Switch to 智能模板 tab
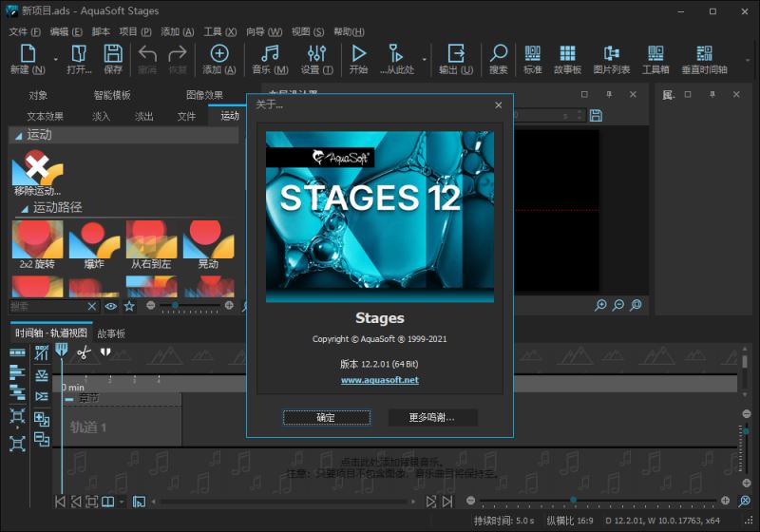760x532 pixels. (112, 95)
